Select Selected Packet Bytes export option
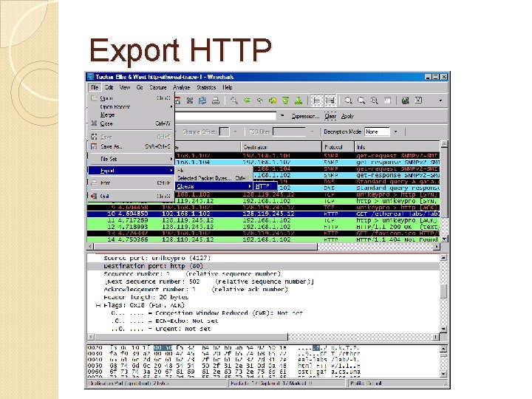 (214, 178)
